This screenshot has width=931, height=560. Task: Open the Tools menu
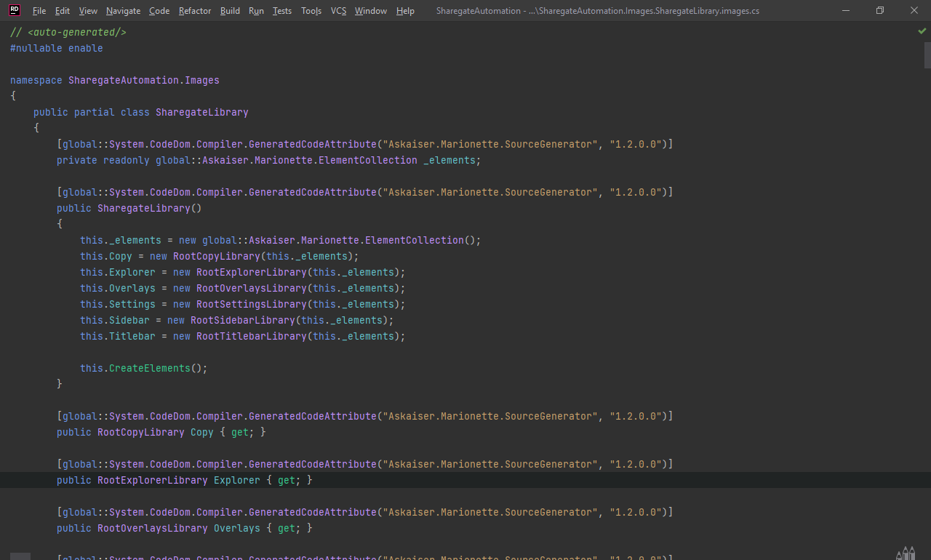[311, 11]
